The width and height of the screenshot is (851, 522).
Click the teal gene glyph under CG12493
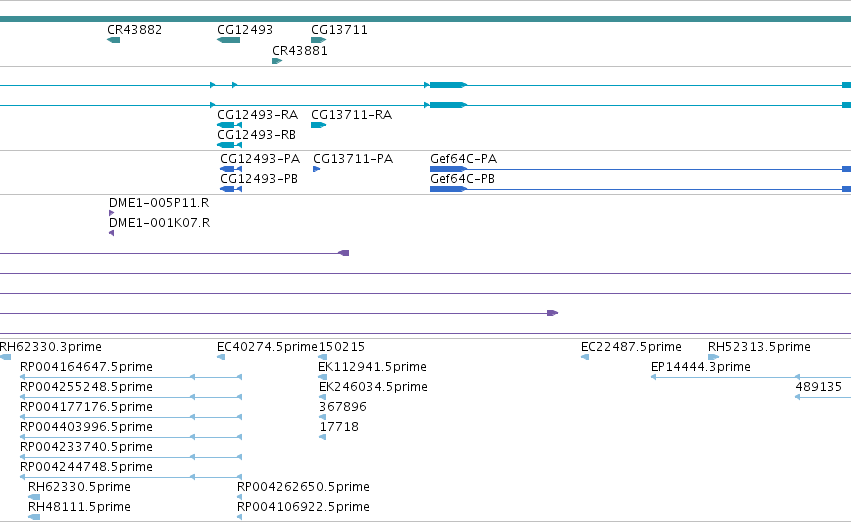pyautogui.click(x=228, y=40)
